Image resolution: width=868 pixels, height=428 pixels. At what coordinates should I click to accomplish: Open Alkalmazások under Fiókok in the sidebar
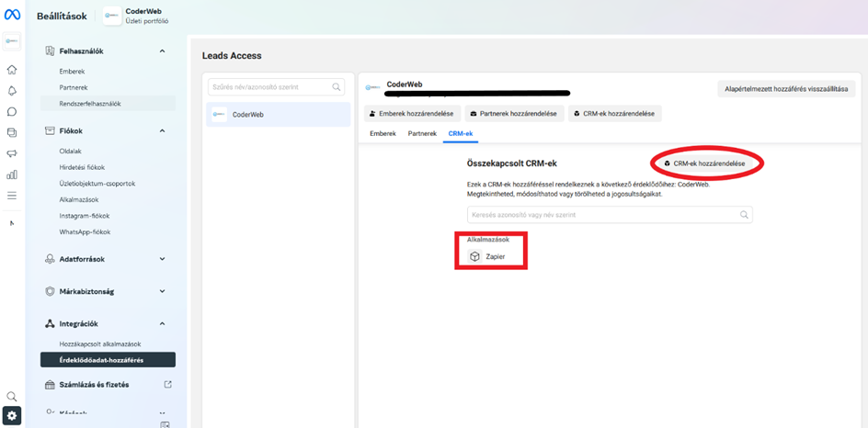[x=79, y=199]
